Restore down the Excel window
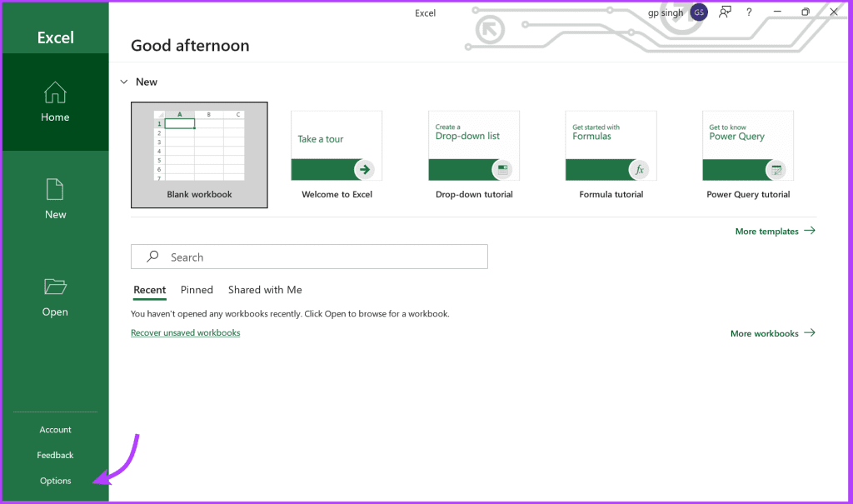 coord(806,12)
